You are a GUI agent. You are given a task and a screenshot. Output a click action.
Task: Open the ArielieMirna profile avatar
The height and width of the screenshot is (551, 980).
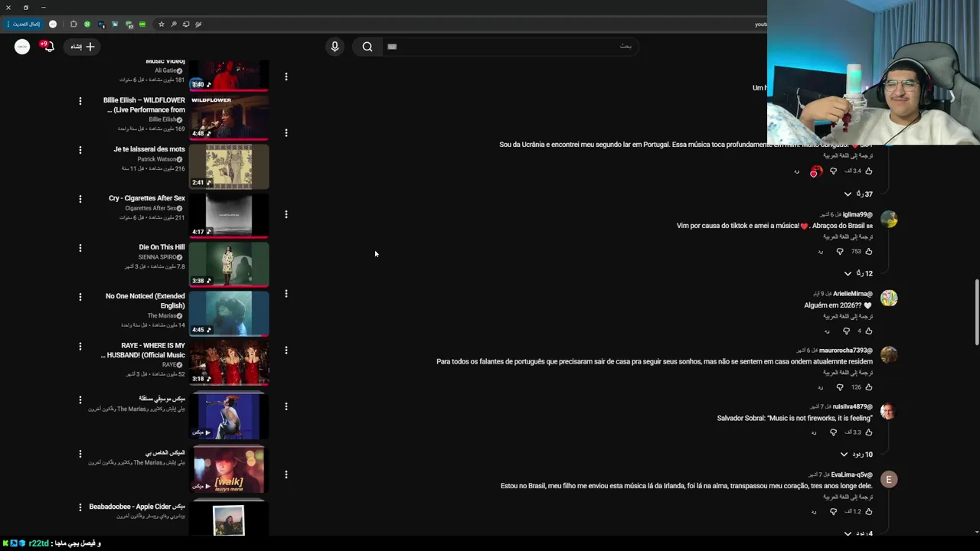tap(889, 298)
